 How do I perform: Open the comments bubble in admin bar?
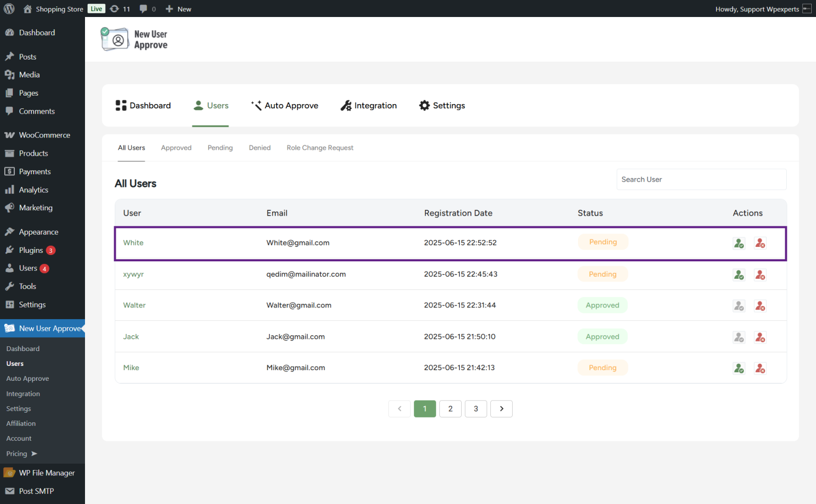[x=144, y=8]
